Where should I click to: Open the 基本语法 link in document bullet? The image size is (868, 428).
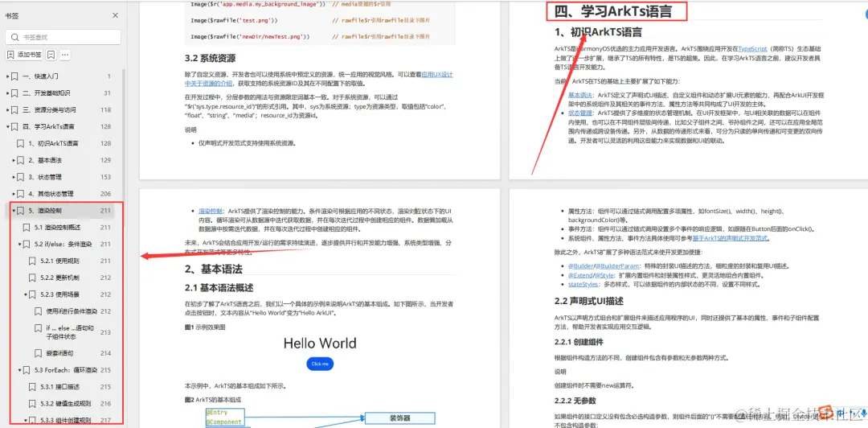pyautogui.click(x=581, y=94)
